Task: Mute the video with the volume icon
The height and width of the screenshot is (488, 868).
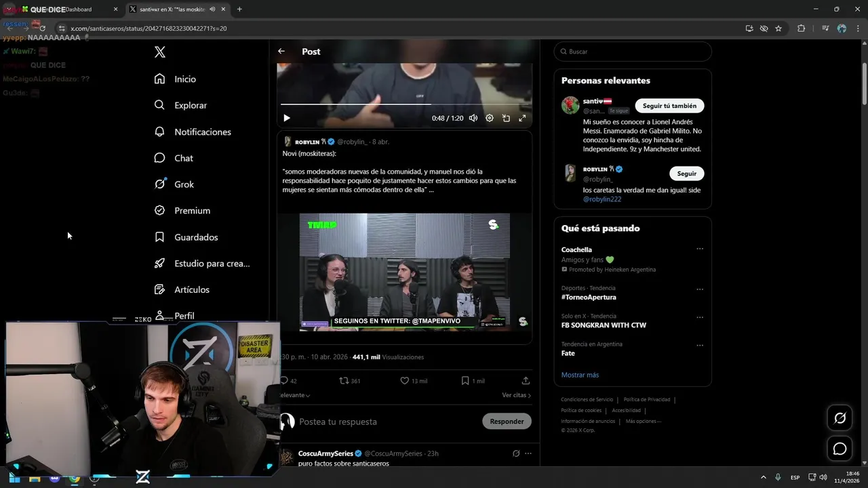Action: (x=473, y=118)
